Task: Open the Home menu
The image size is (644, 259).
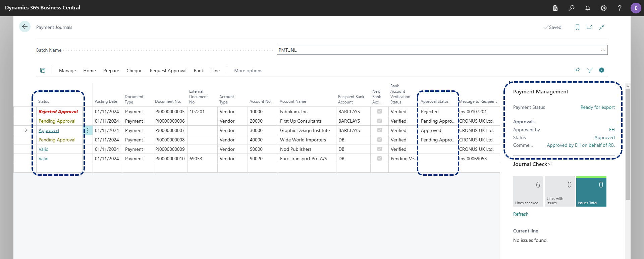Action: point(90,71)
